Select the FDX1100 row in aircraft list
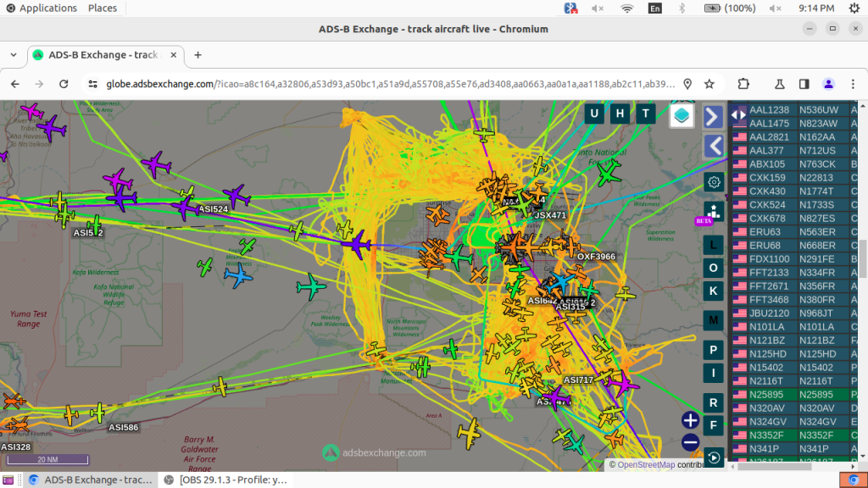Viewport: 868px width, 488px height. 793,259
